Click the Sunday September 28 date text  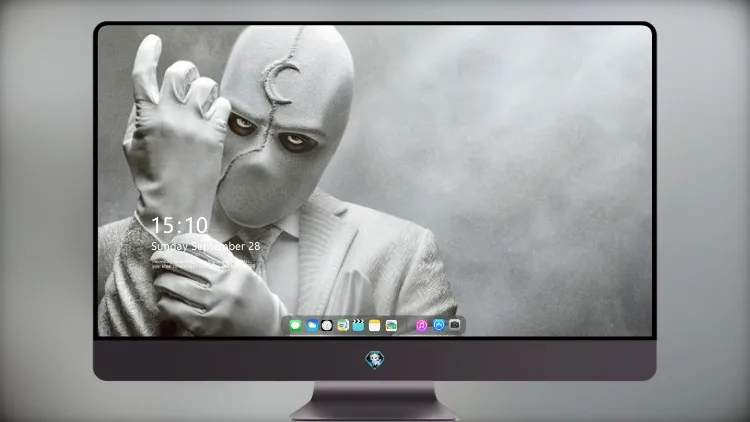tap(206, 246)
